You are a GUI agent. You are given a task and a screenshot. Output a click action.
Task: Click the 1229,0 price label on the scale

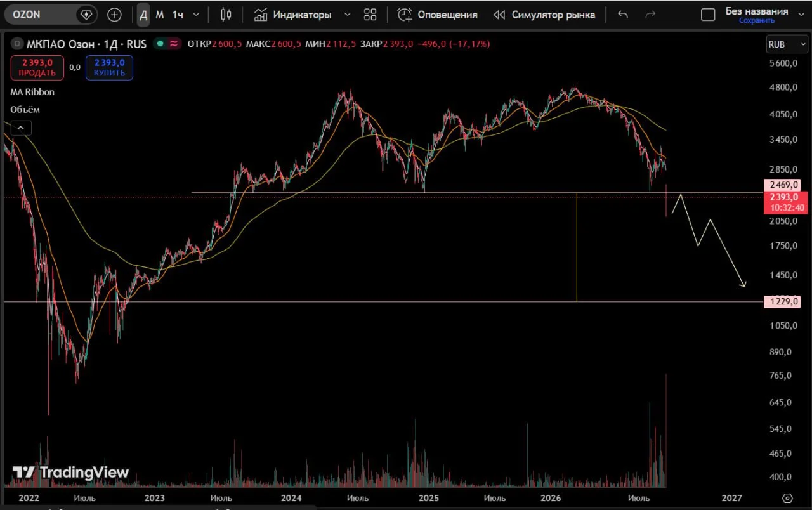[784, 301]
